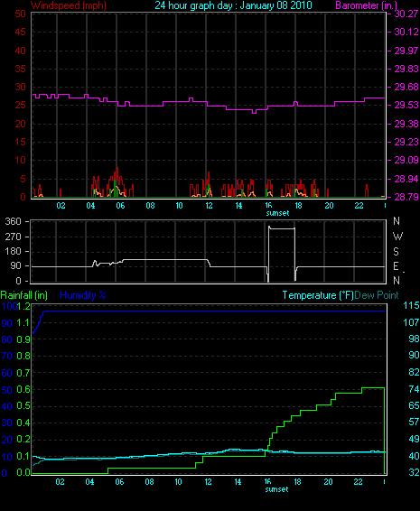Click green rainfall axis value 0.6
This screenshot has height=511, width=420.
click(23, 390)
